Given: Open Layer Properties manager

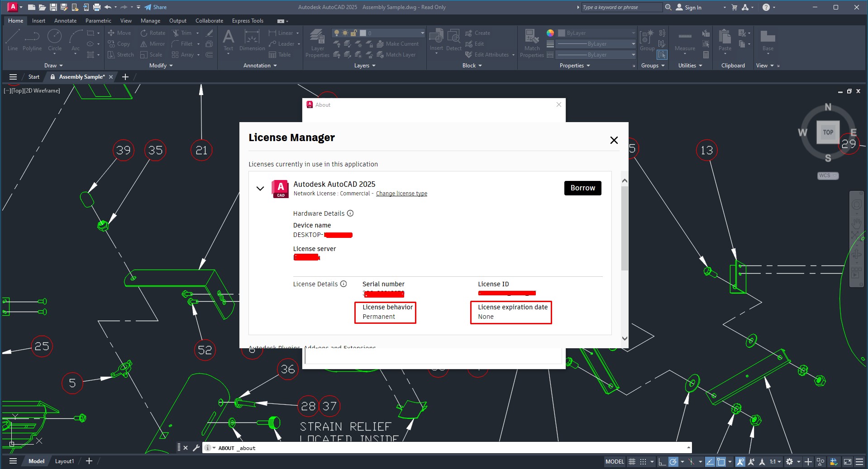Looking at the screenshot, I should (x=317, y=43).
